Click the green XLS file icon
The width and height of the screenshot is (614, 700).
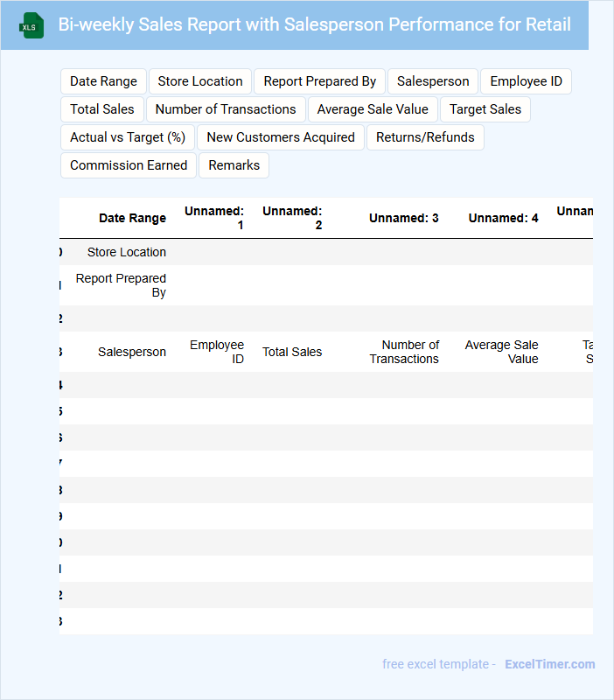(x=31, y=26)
